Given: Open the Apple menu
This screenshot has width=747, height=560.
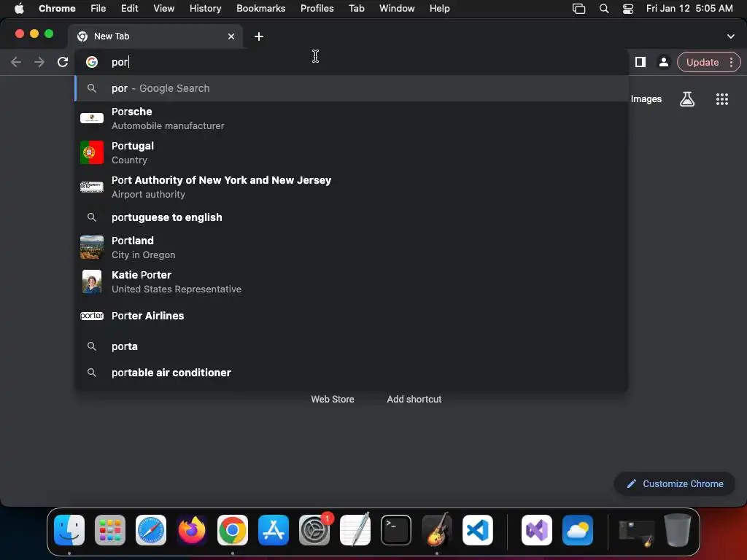Looking at the screenshot, I should pyautogui.click(x=19, y=9).
